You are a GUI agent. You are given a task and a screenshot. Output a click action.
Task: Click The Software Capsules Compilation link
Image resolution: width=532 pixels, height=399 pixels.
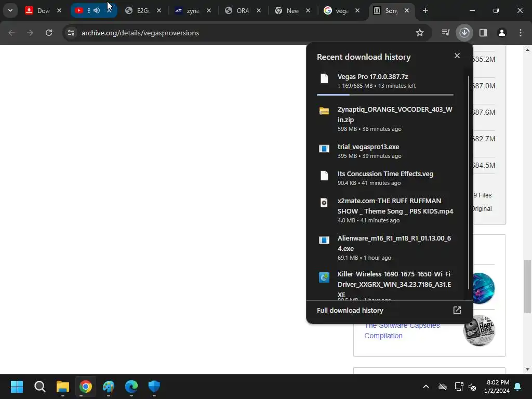(x=402, y=330)
